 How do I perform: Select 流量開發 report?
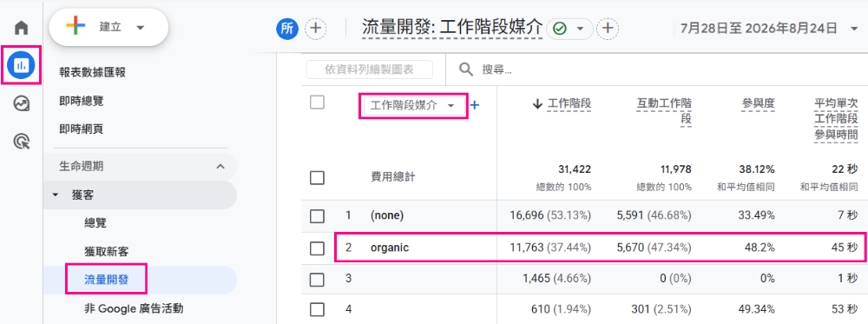tap(106, 280)
